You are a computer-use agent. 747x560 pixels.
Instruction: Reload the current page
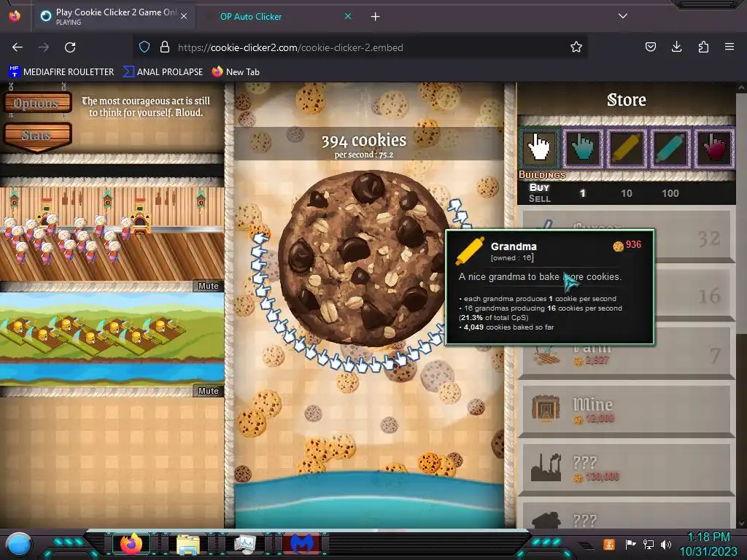click(70, 47)
